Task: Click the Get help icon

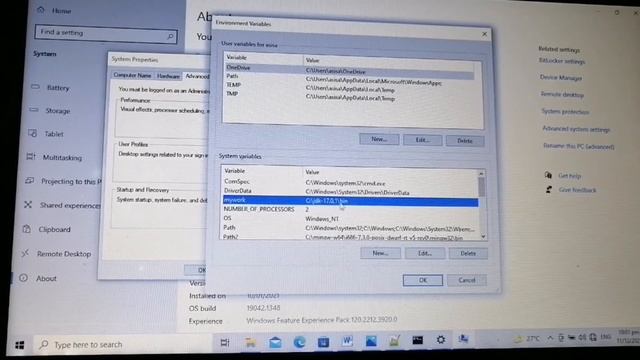Action: tap(548, 175)
